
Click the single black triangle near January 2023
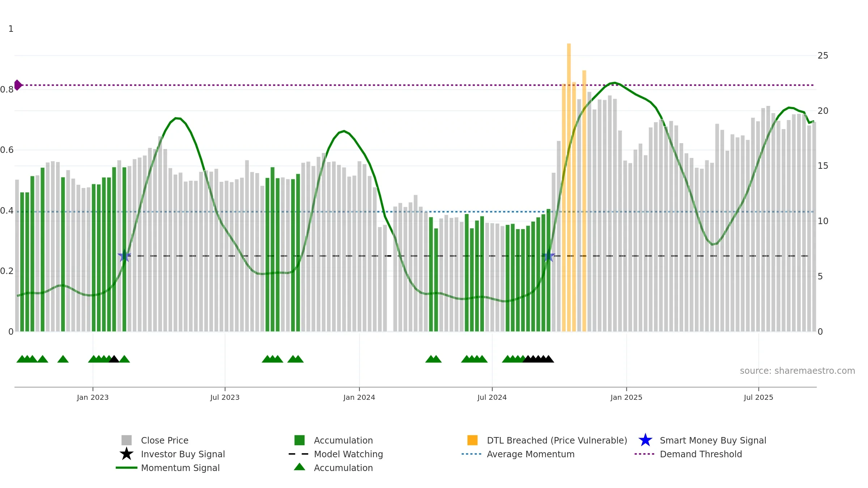[x=114, y=359]
